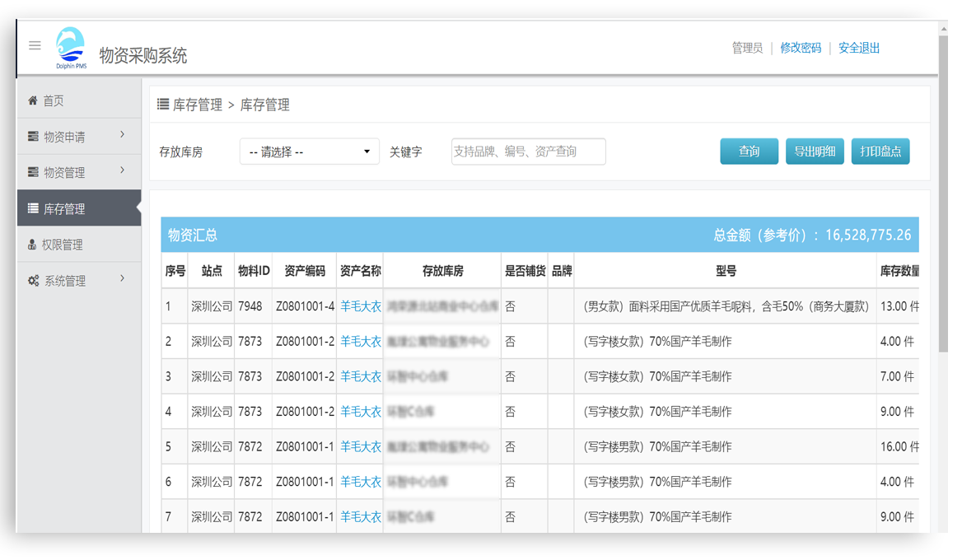Click the 权限管理 user icon

33,245
